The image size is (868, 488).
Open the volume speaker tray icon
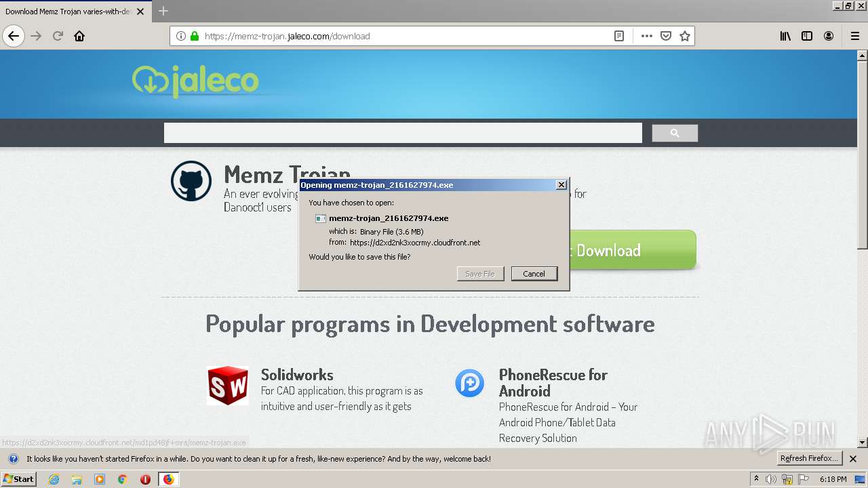771,479
